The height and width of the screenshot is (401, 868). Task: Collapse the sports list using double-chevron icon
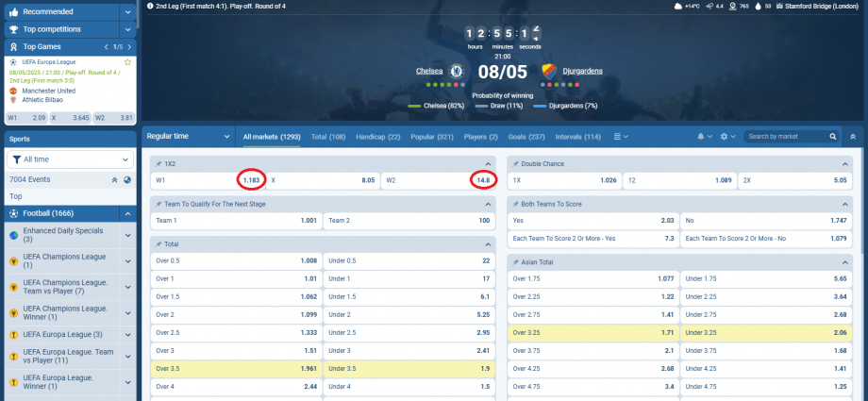click(114, 179)
